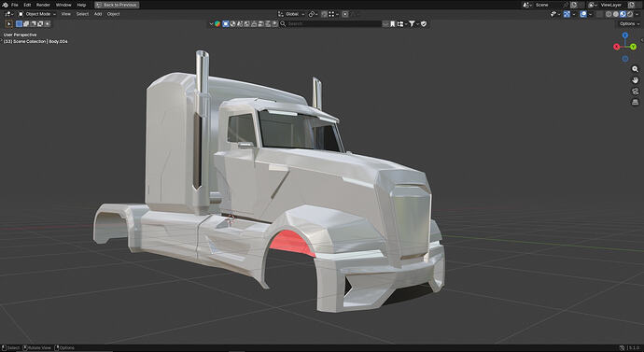Open the Object Mode dropdown
644x352 pixels.
pos(37,14)
